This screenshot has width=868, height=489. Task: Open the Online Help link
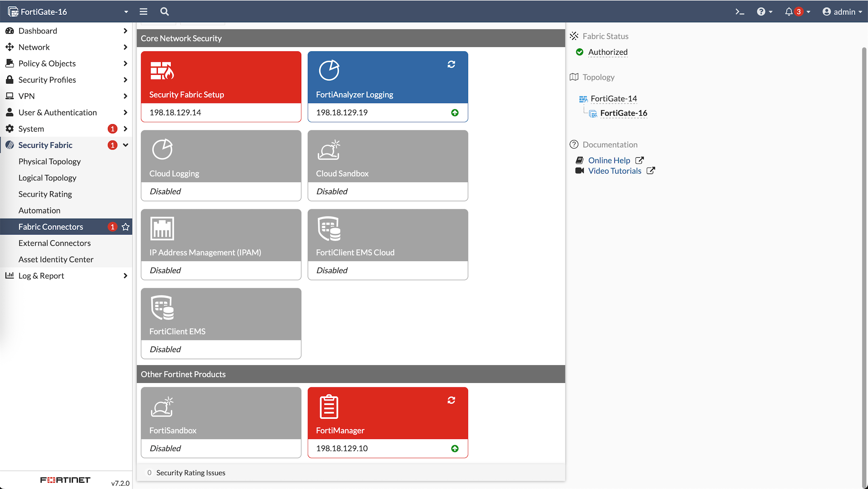click(x=609, y=160)
